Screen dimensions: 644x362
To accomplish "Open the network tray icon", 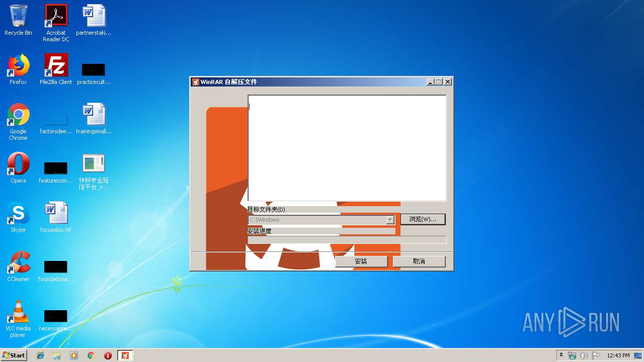I will [x=572, y=355].
